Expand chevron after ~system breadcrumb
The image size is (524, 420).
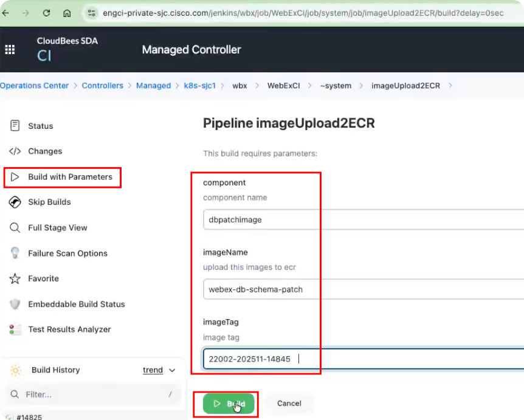361,86
